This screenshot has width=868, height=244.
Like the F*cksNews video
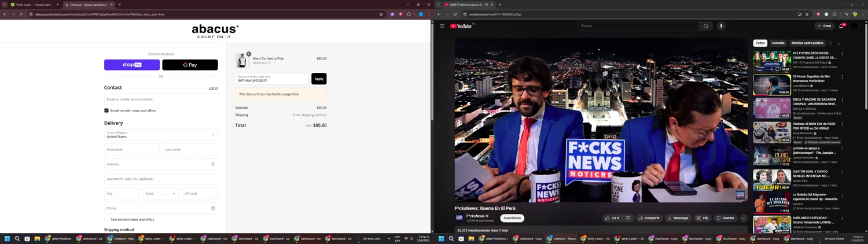(x=612, y=218)
